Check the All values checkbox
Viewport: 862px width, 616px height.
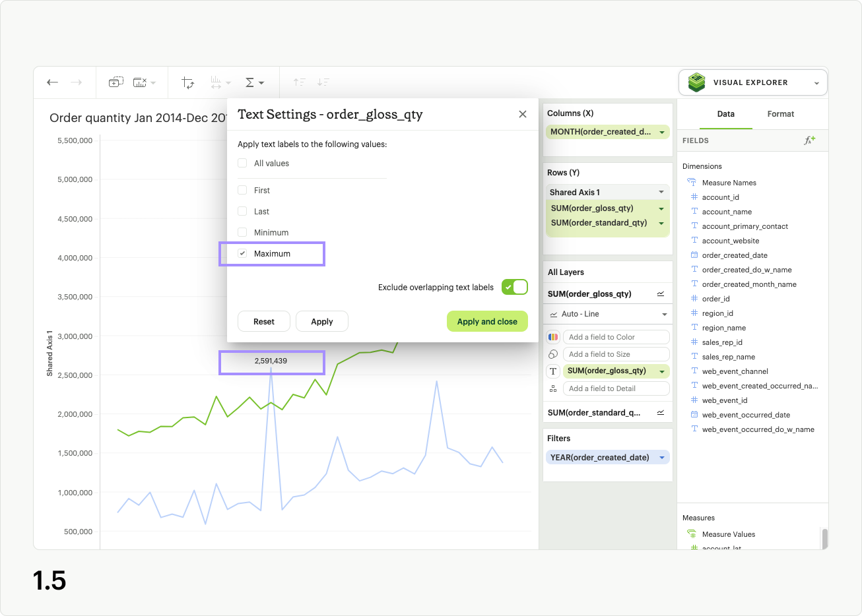[x=242, y=163]
